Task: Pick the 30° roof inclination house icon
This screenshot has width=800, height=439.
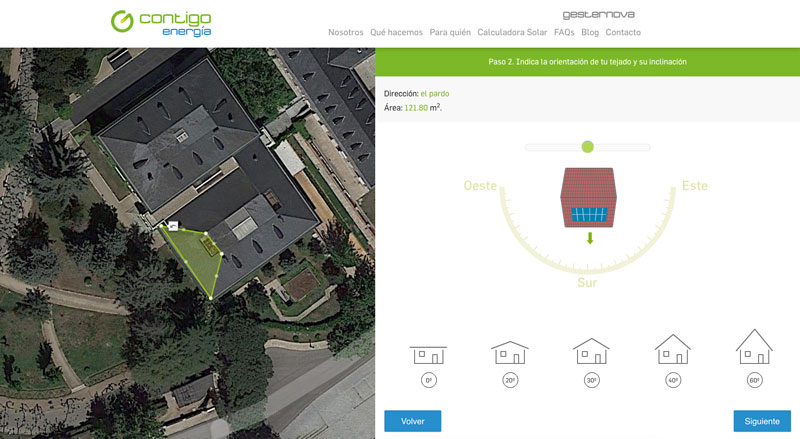Action: 591,351
